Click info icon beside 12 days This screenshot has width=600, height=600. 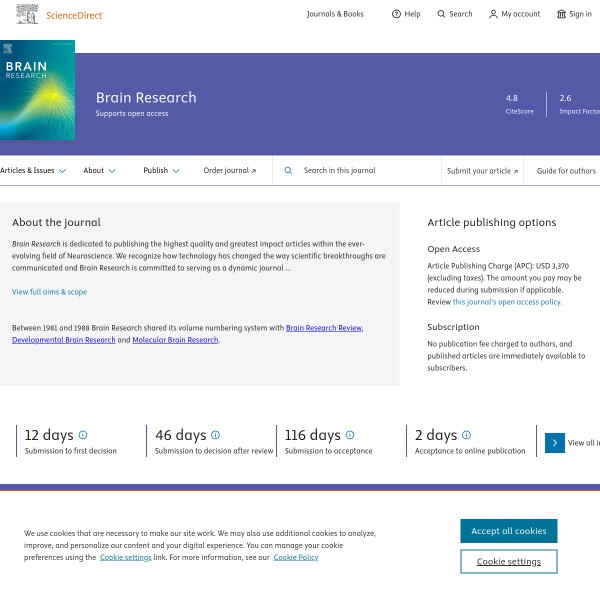pos(83,435)
